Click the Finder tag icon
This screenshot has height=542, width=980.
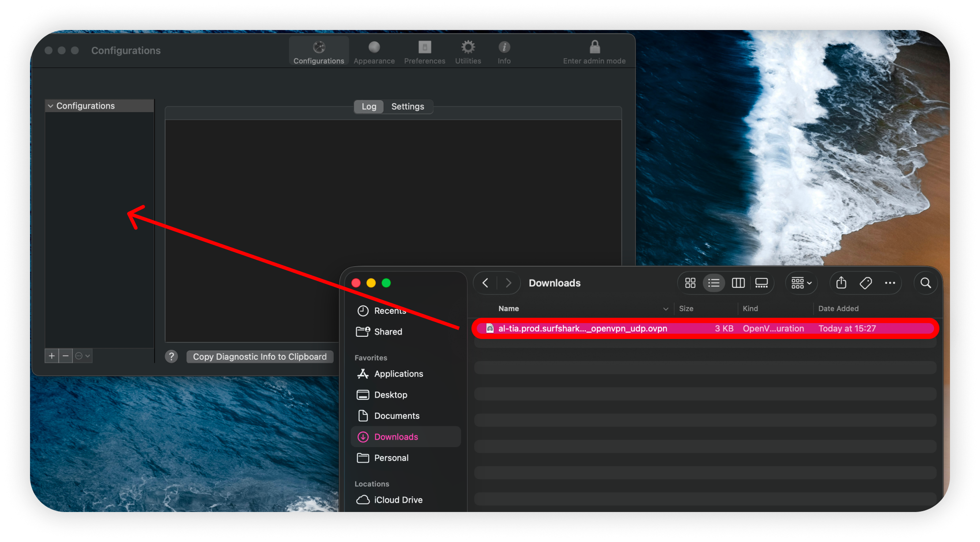(x=866, y=283)
